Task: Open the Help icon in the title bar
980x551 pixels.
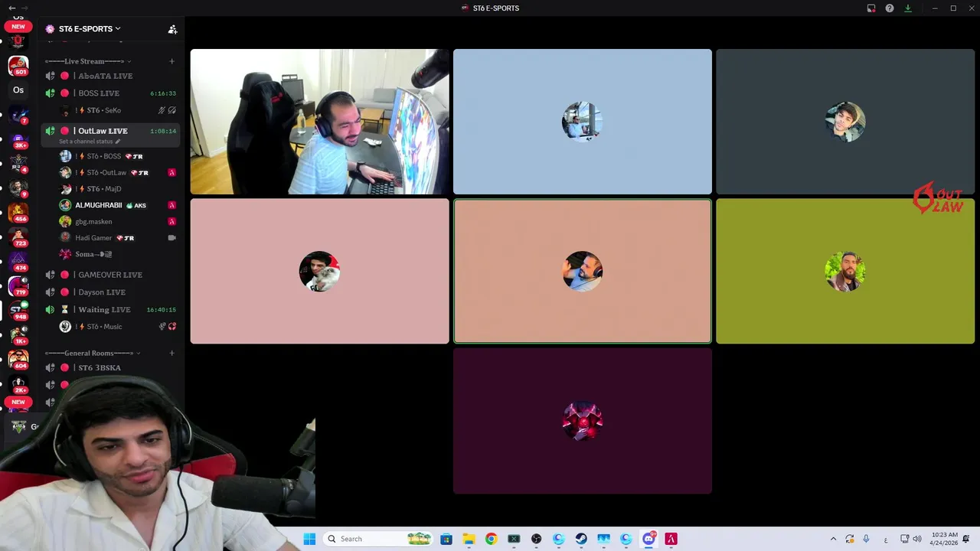Action: (890, 8)
